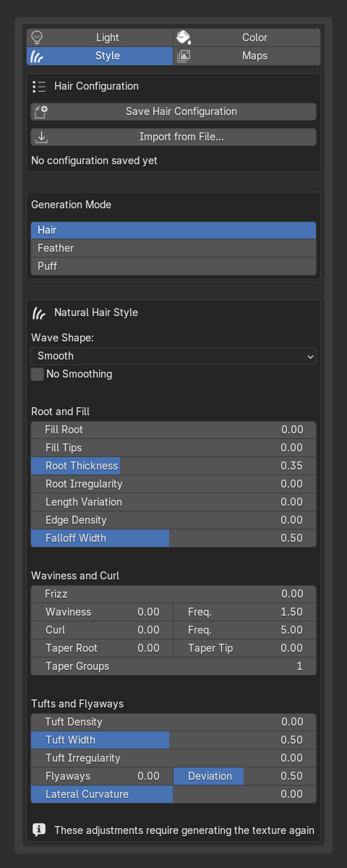Click the Taper Tip field
The image size is (347, 868).
tap(245, 648)
